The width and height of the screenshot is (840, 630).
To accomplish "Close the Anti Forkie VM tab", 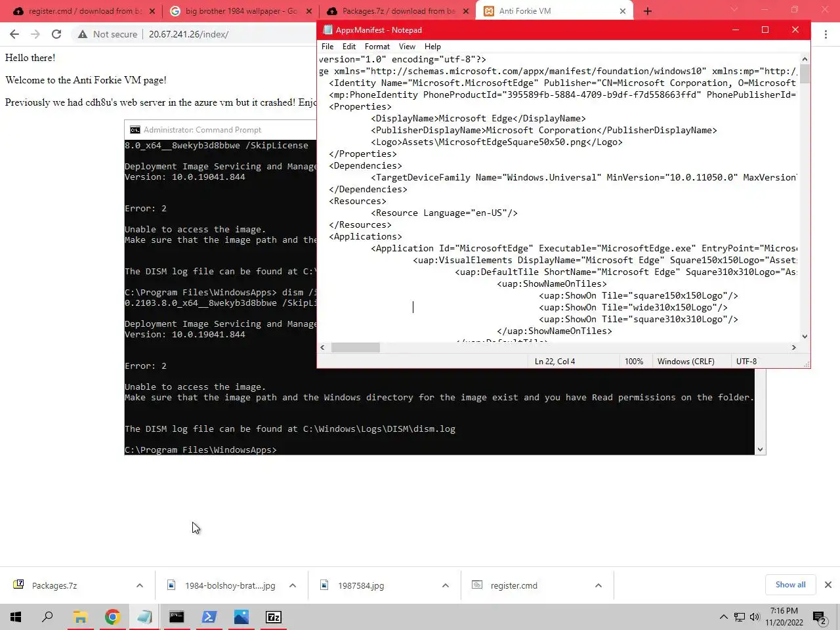I will point(623,11).
